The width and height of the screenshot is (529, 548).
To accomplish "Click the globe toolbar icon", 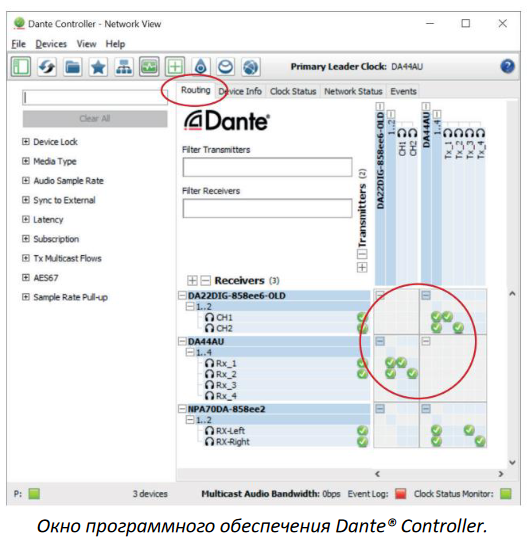I will (251, 66).
